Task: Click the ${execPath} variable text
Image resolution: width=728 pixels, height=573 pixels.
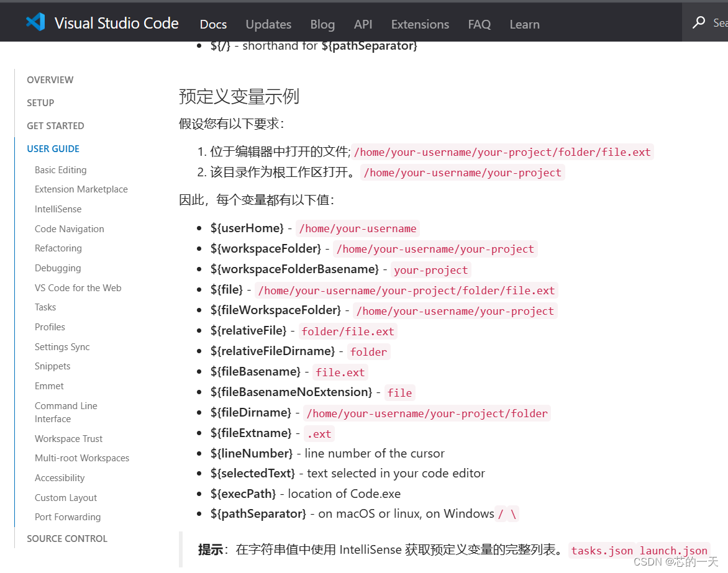Action: pos(243,494)
